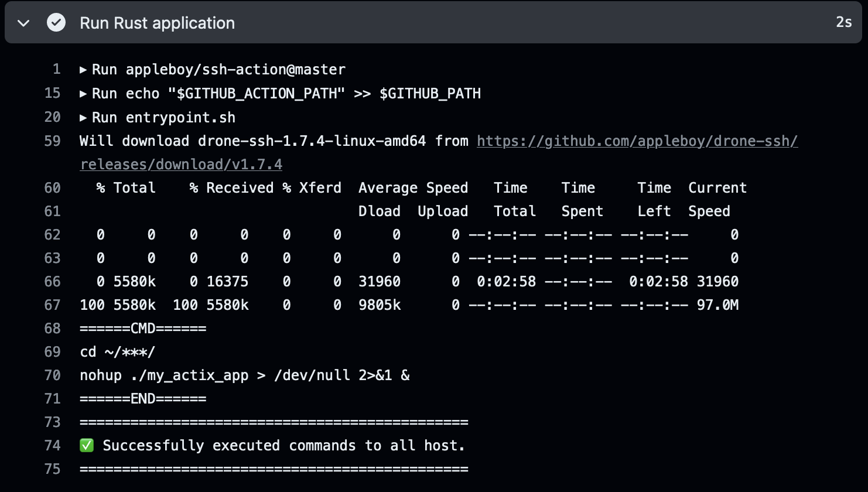Select line number 15 in the log
868x492 pixels.
pos(53,94)
